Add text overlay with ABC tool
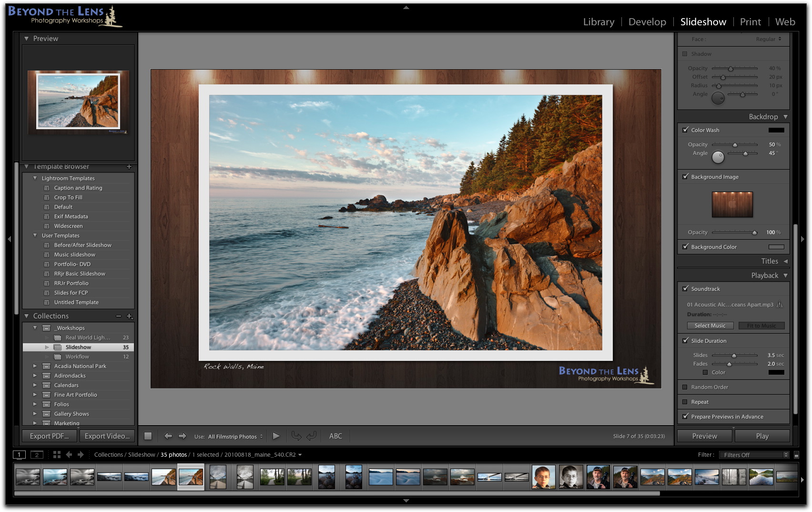This screenshot has height=512, width=812. pos(335,436)
